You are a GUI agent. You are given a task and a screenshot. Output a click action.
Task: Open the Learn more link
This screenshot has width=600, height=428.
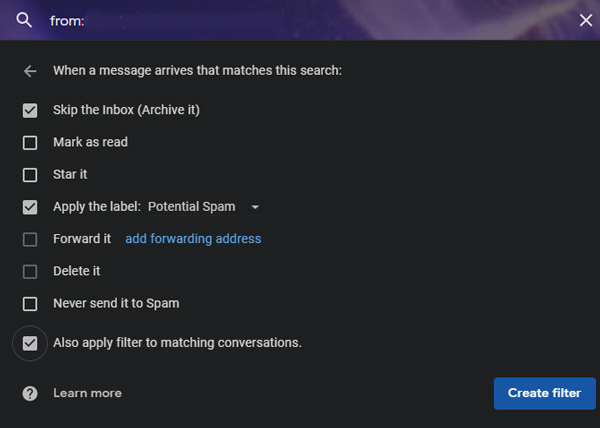coord(87,393)
